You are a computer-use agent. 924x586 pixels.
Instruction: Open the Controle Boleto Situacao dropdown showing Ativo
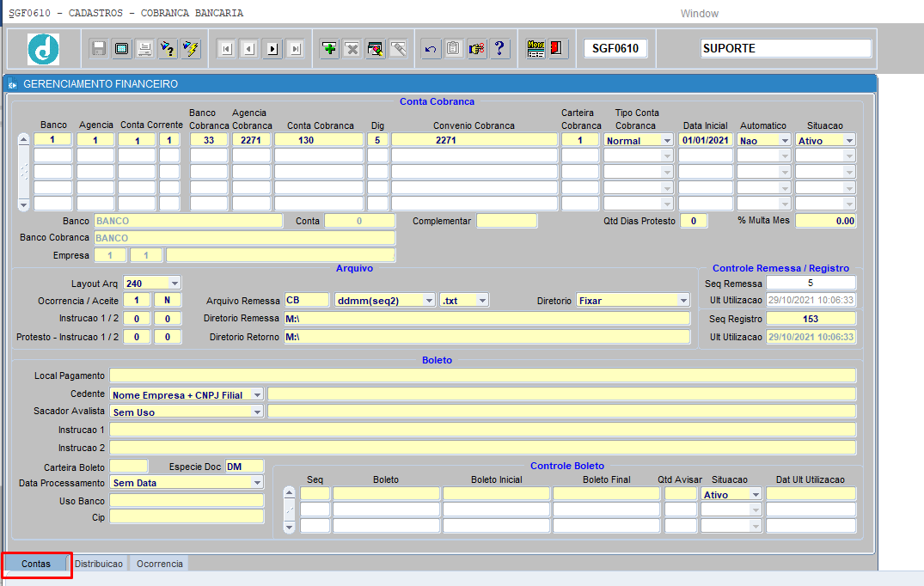(756, 494)
